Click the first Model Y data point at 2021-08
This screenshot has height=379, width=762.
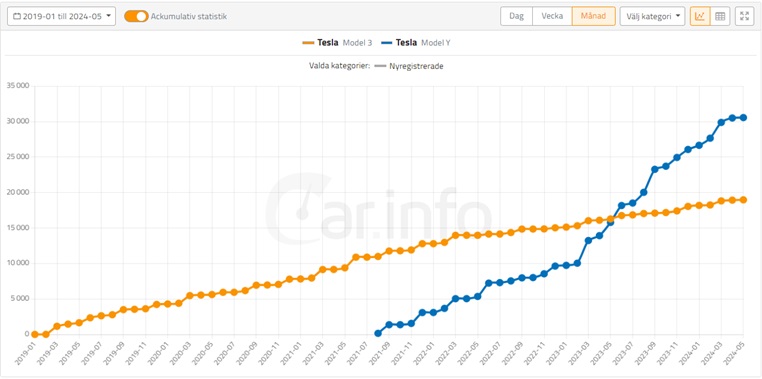click(x=378, y=333)
